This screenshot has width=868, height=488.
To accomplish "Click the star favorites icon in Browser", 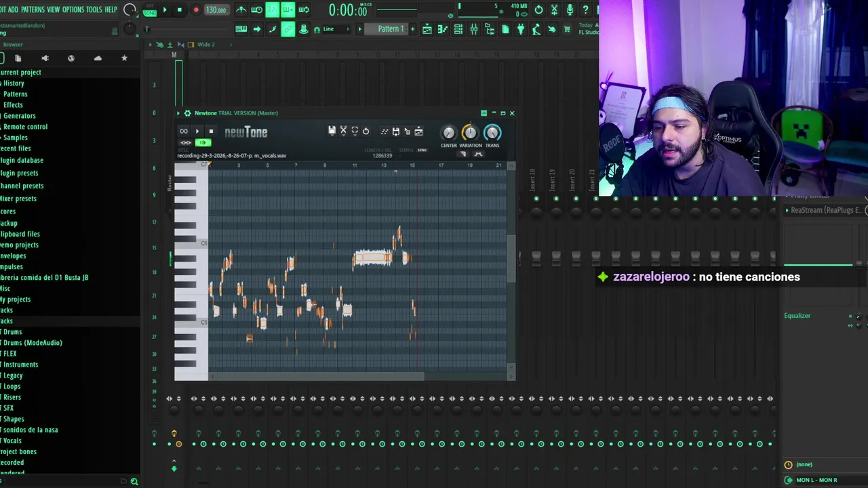I will pos(124,58).
